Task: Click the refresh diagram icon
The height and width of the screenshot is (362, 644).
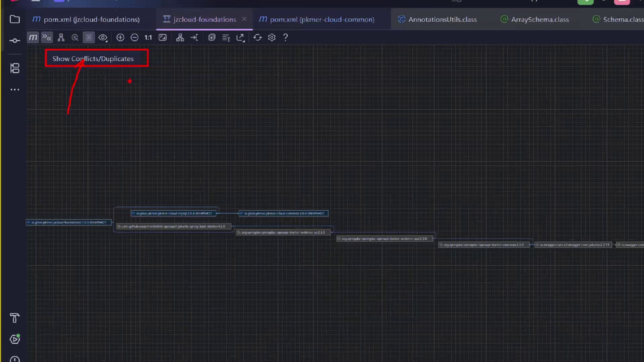Action: [x=258, y=38]
